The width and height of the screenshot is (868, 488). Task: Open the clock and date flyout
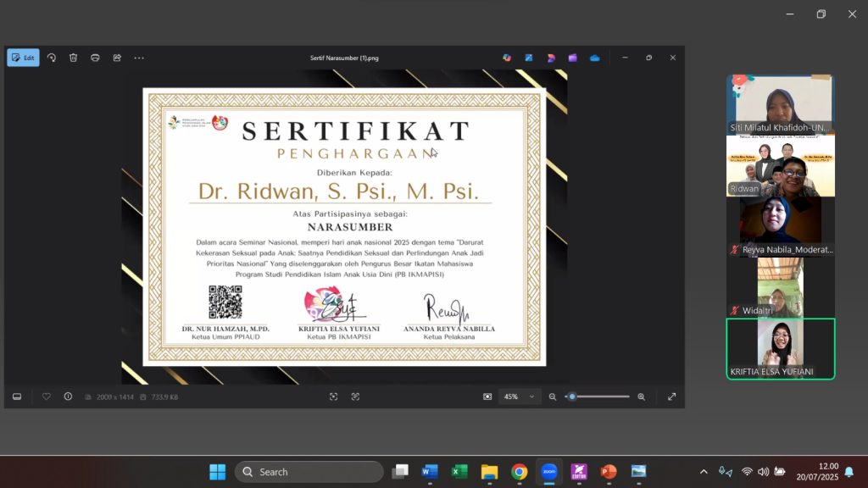click(816, 472)
